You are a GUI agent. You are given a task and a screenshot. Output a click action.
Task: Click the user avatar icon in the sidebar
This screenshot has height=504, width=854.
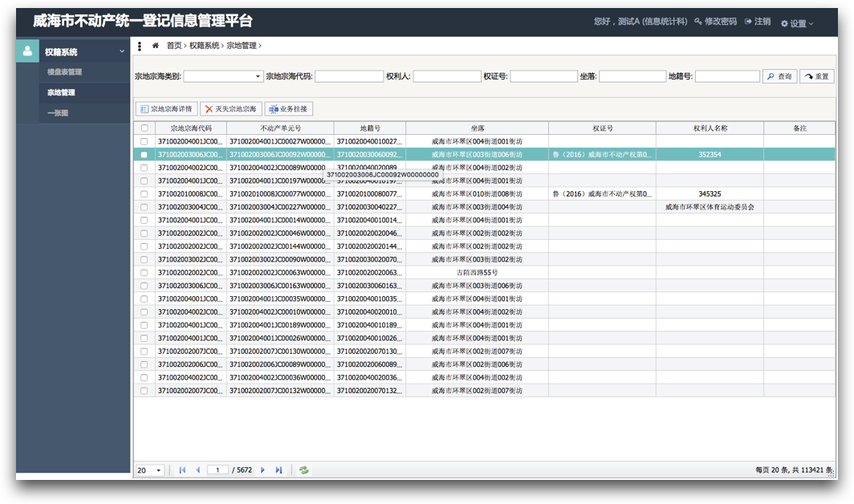27,51
